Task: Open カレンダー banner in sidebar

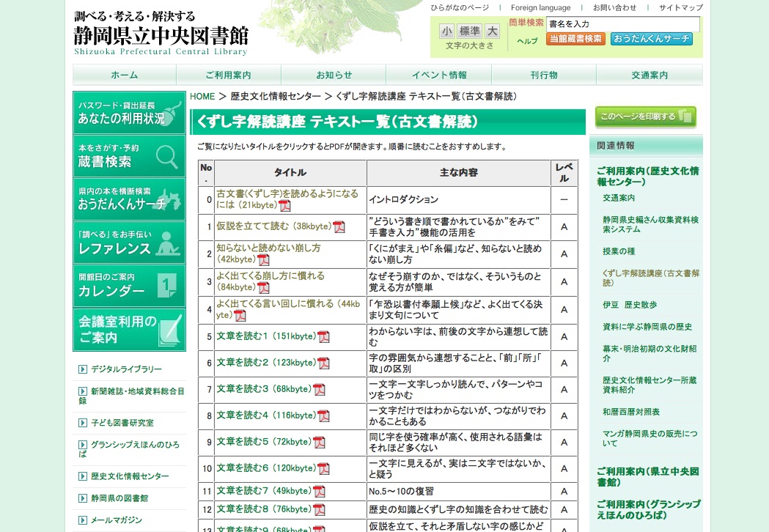Action: click(129, 285)
